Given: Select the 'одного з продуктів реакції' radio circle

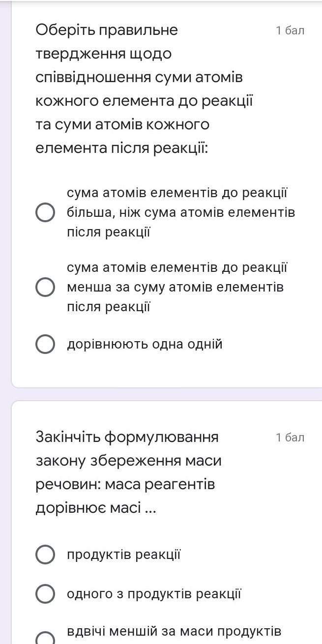Looking at the screenshot, I should 45,594.
